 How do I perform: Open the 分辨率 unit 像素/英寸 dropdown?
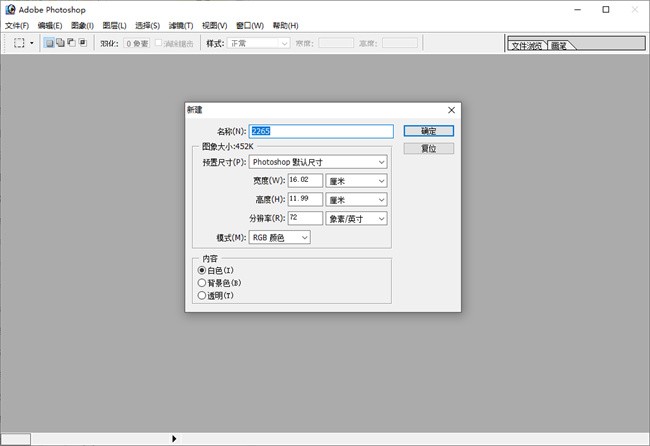[x=356, y=218]
